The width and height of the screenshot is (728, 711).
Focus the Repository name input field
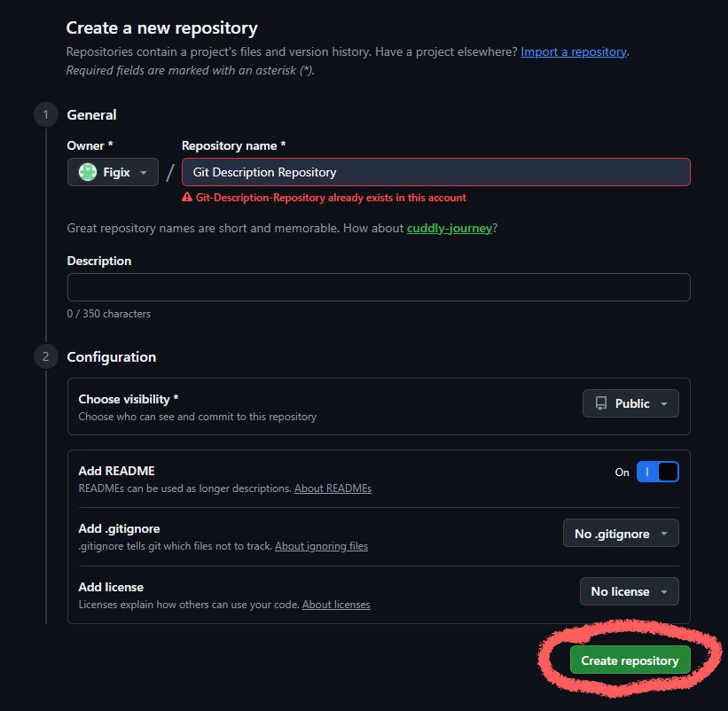(x=435, y=172)
